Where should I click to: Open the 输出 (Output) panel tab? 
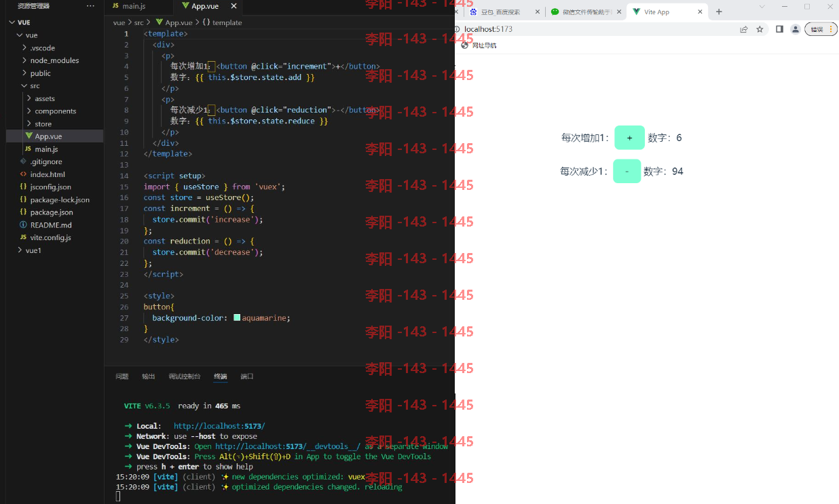[149, 376]
